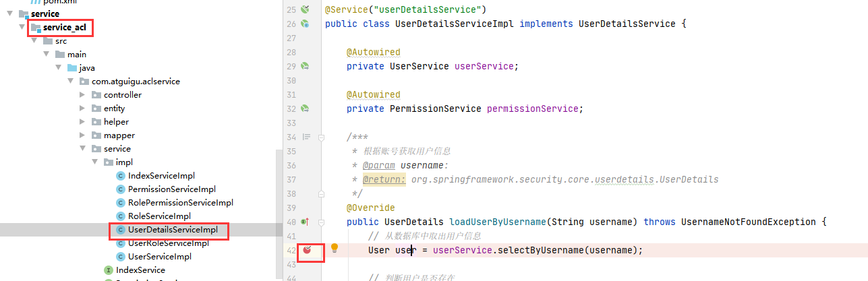Click the project tree vertical scrollbar
The height and width of the screenshot is (281, 868).
point(278,214)
